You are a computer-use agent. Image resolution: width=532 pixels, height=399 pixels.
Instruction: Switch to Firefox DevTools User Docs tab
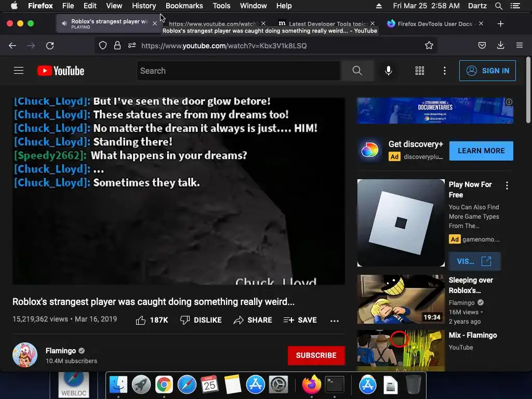coord(435,24)
